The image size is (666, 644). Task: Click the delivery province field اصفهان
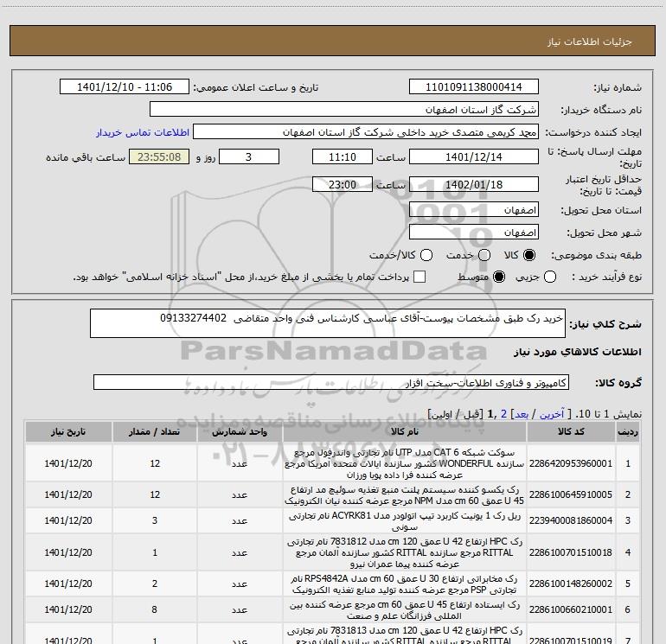pos(474,209)
